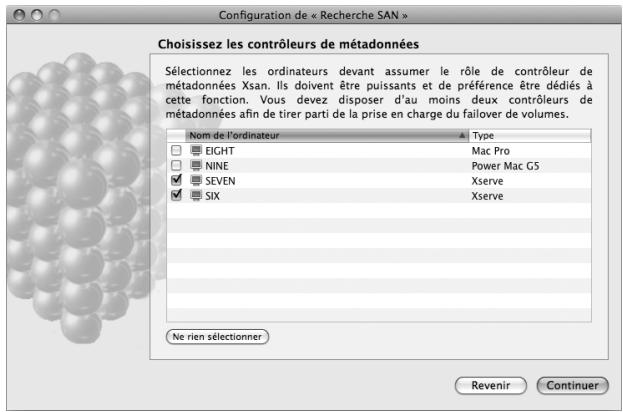Select the NINE computer name

pyautogui.click(x=217, y=166)
